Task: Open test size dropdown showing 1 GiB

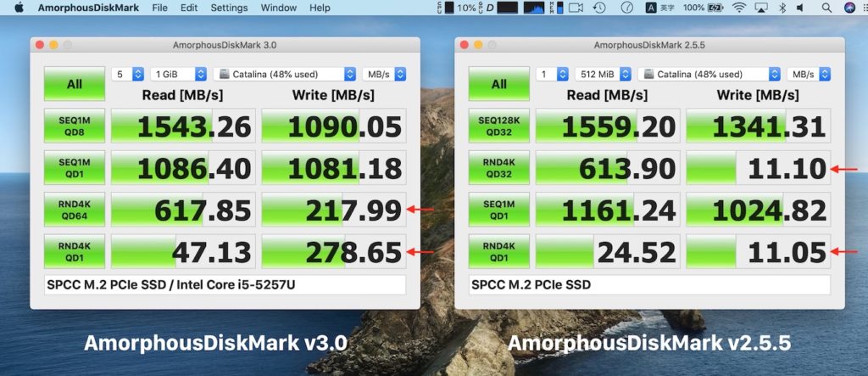Action: 178,74
